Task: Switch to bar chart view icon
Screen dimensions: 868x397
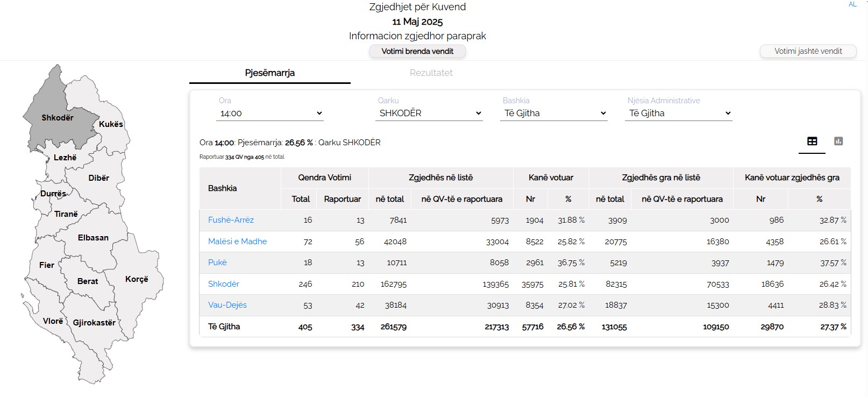Action: coord(838,141)
